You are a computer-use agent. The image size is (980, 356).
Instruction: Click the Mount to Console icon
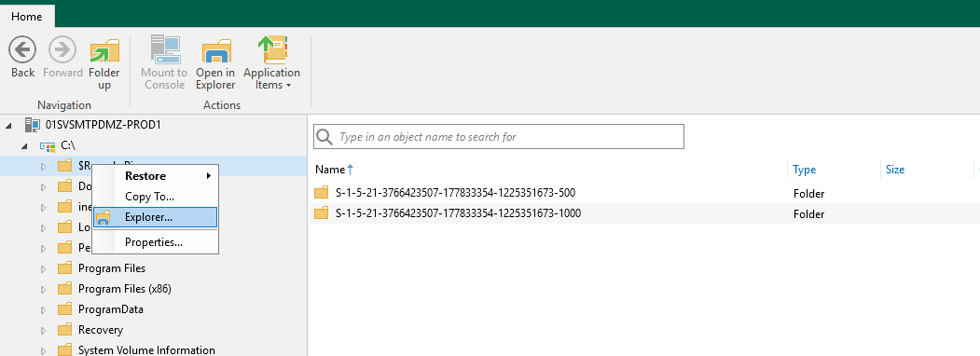(165, 50)
